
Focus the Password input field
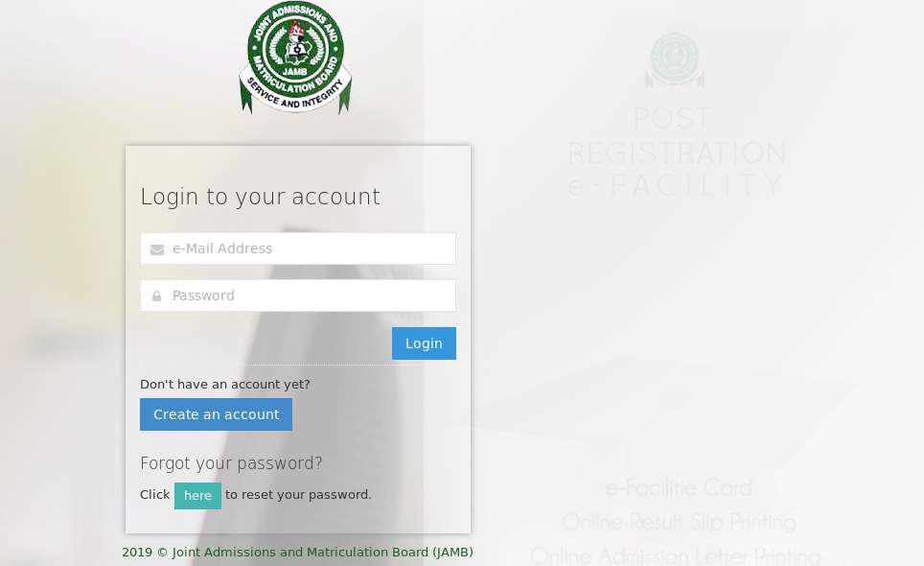click(298, 295)
